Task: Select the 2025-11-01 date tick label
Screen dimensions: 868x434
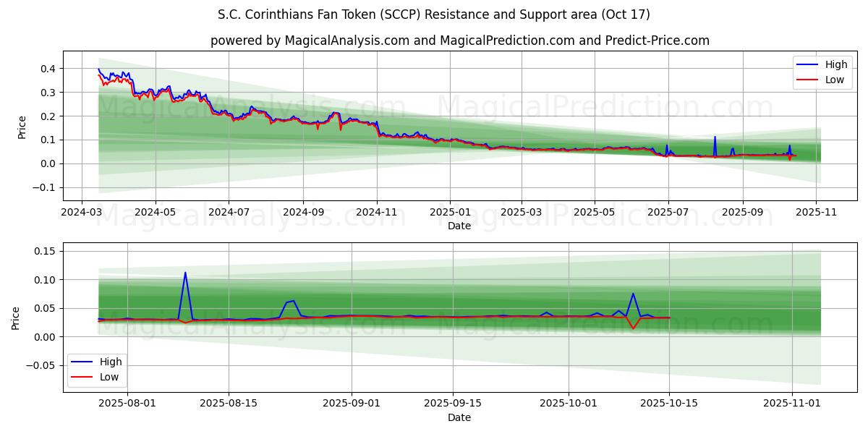Action: pyautogui.click(x=792, y=404)
